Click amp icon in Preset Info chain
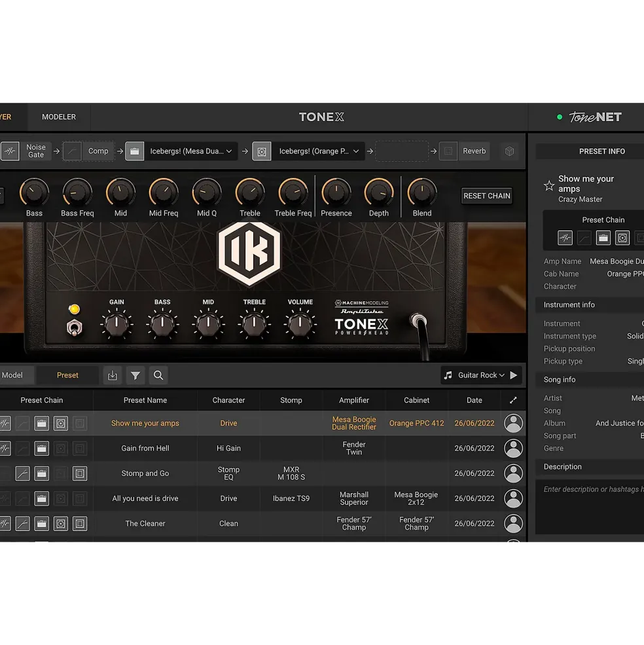The image size is (644, 645). (603, 238)
